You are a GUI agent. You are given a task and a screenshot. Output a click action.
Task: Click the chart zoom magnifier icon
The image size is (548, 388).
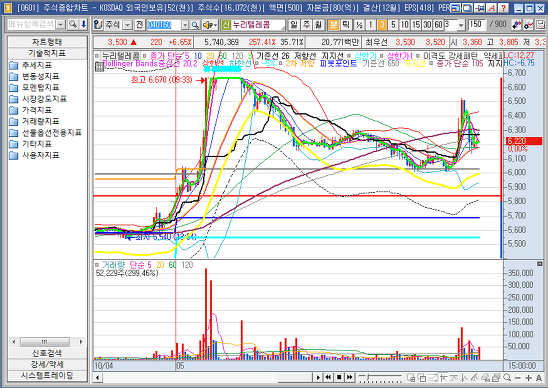507,378
